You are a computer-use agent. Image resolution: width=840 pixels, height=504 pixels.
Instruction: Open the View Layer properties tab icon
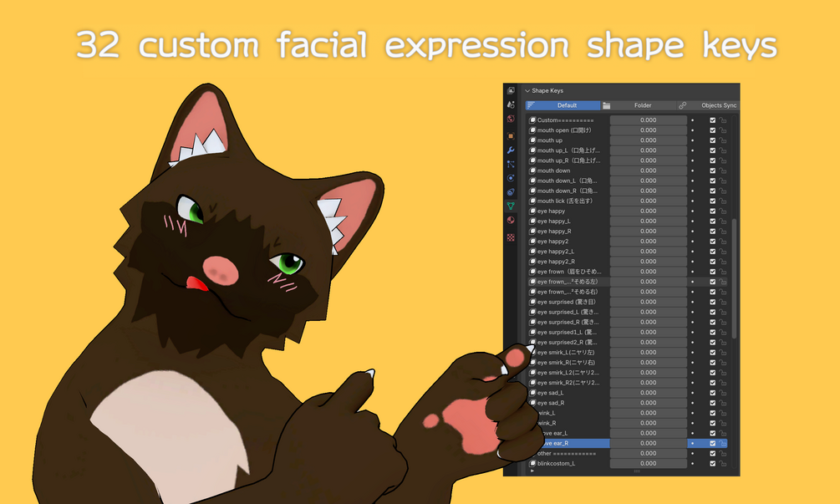click(x=511, y=90)
